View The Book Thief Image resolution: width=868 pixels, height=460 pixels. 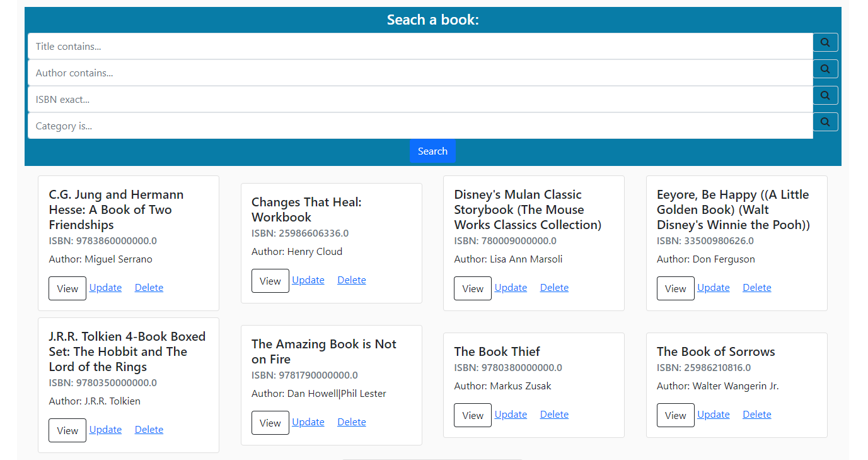pos(472,415)
